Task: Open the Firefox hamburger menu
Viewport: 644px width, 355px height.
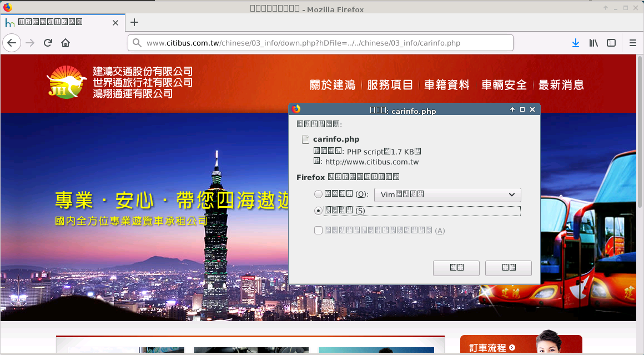Action: [632, 43]
